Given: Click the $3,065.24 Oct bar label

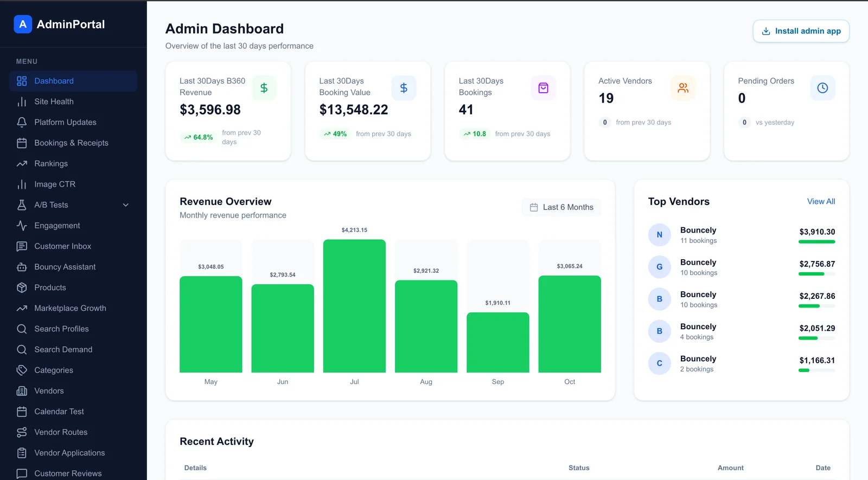Looking at the screenshot, I should 570,266.
